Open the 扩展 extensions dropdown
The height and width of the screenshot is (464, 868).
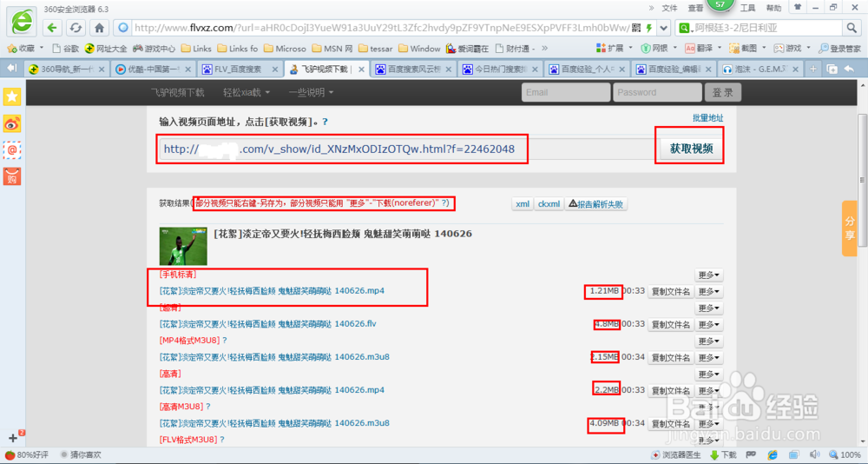[x=615, y=49]
